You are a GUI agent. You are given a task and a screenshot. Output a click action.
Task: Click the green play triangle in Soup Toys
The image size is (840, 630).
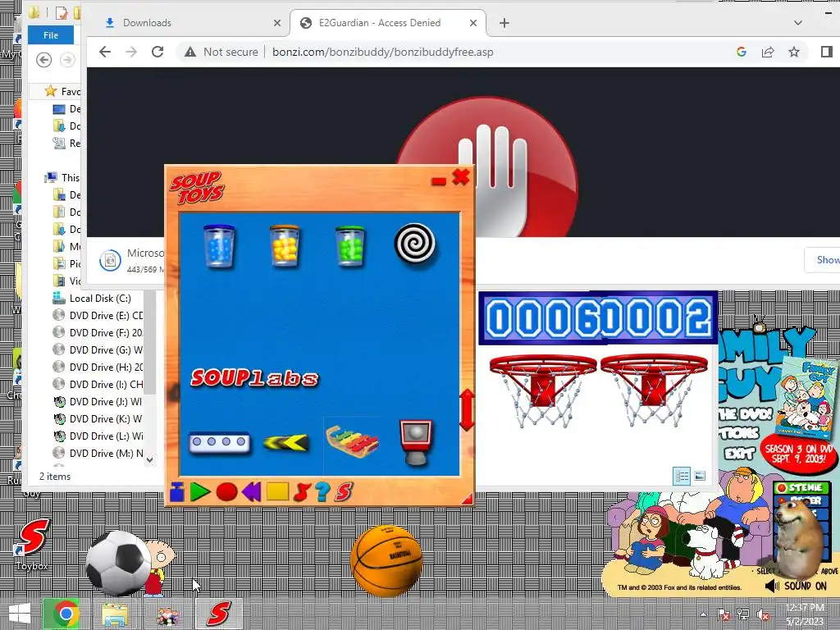click(200, 492)
